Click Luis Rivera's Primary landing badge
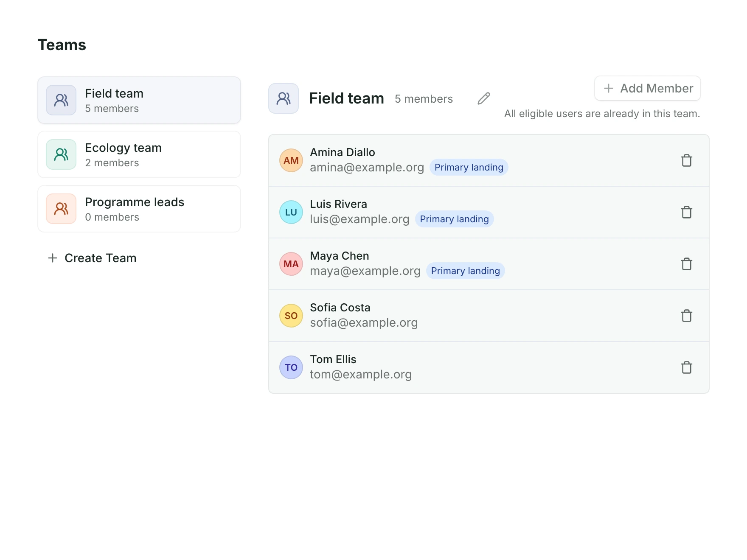The width and height of the screenshot is (747, 560). [x=455, y=219]
